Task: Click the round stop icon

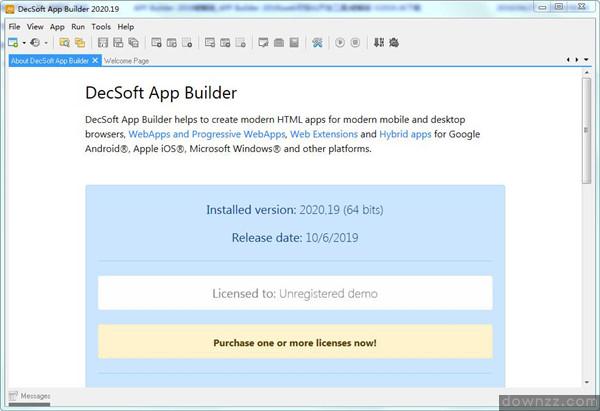Action: coord(355,43)
